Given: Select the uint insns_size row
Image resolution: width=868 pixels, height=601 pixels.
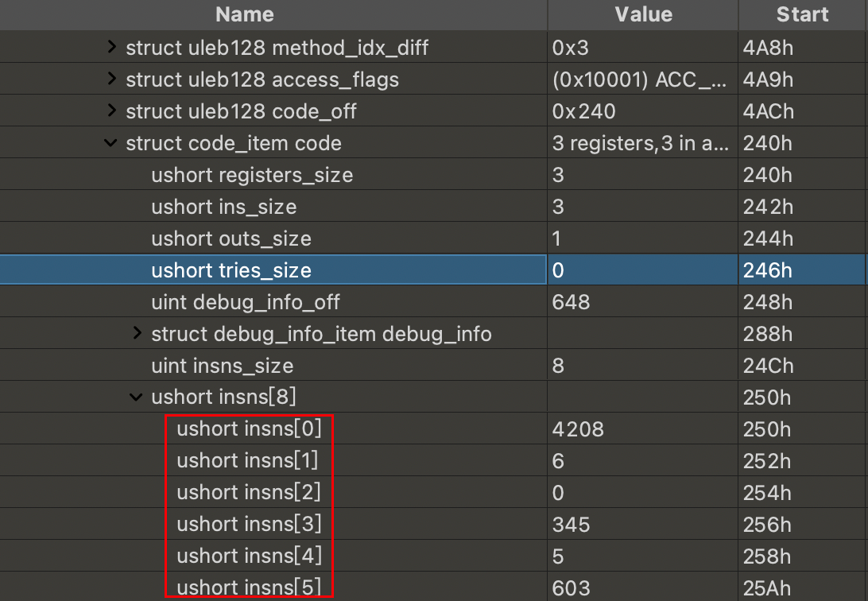Looking at the screenshot, I should (x=222, y=366).
